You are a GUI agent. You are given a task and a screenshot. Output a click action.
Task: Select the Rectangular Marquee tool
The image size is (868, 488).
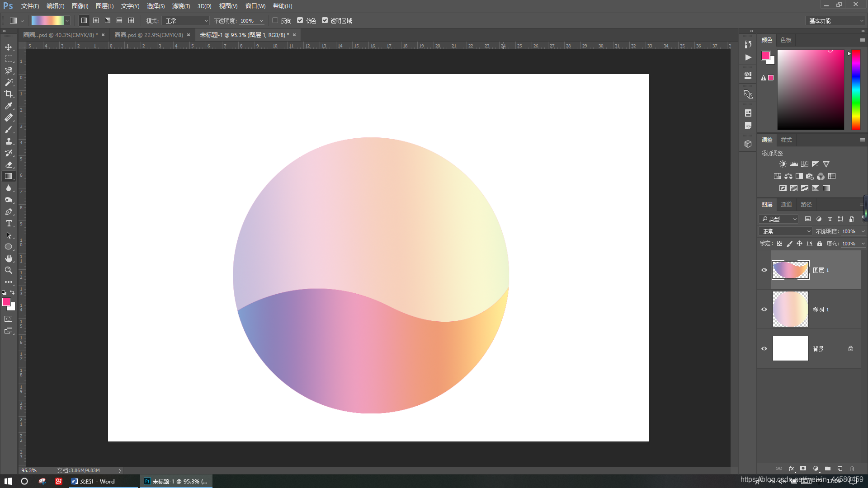pyautogui.click(x=9, y=59)
